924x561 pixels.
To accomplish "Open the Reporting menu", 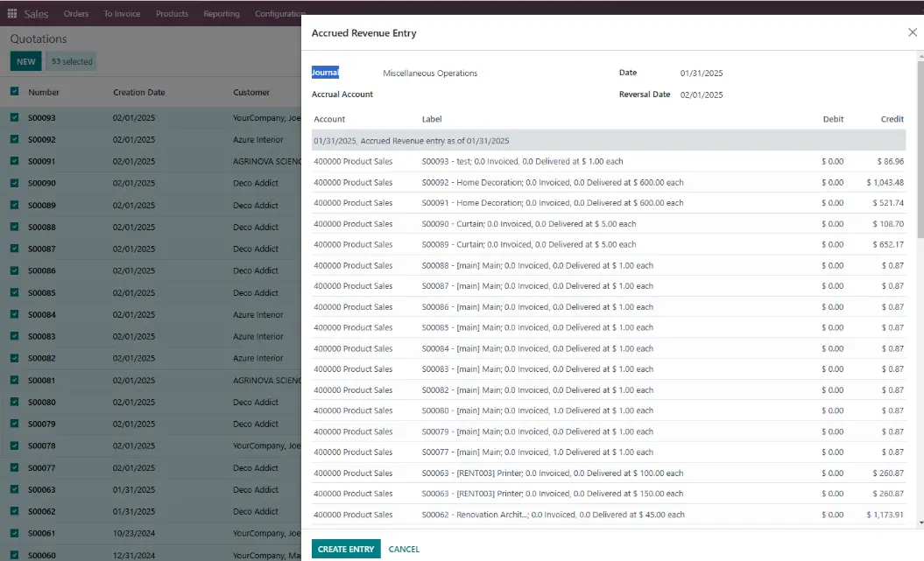I will coord(221,14).
